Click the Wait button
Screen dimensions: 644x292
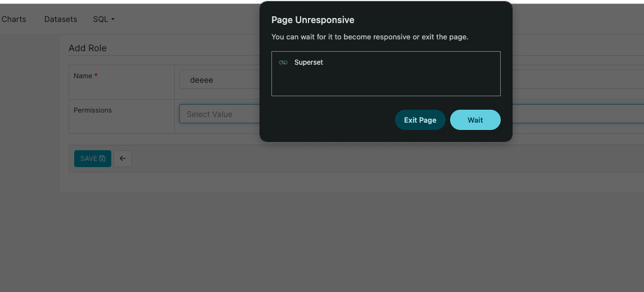pos(475,120)
